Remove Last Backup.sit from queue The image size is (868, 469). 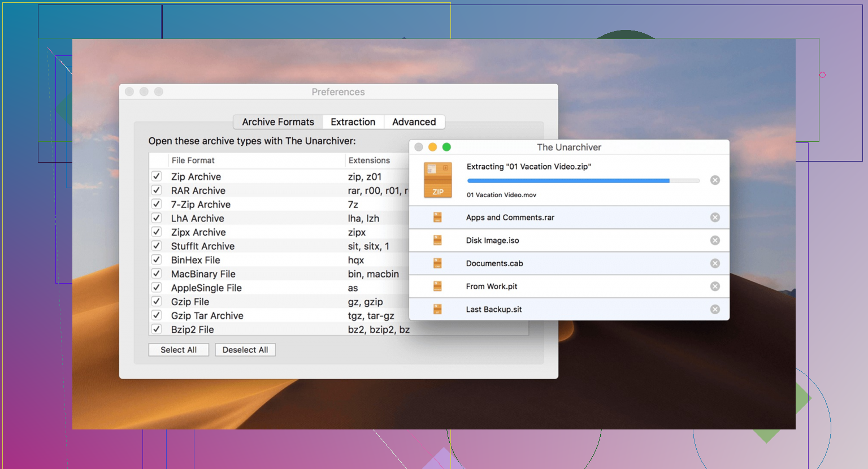click(x=715, y=310)
